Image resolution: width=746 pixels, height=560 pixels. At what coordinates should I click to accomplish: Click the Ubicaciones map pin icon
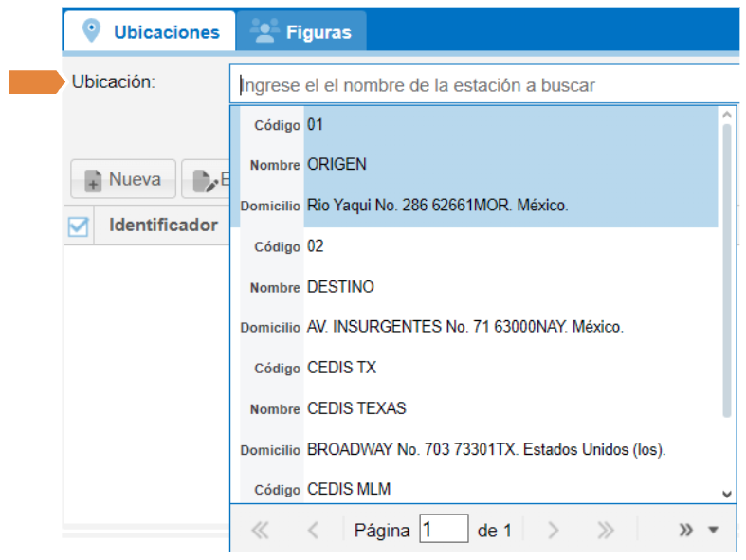(91, 31)
